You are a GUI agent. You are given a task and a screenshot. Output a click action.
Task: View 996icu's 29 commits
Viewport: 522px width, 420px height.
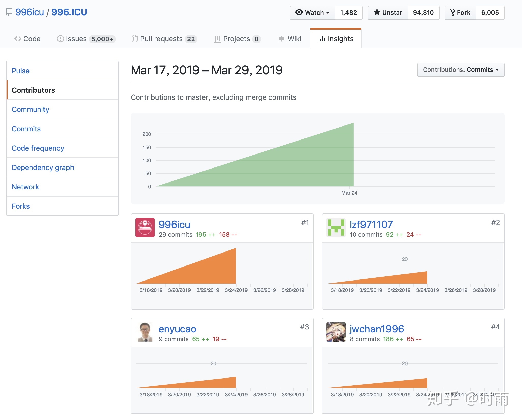[x=176, y=234]
